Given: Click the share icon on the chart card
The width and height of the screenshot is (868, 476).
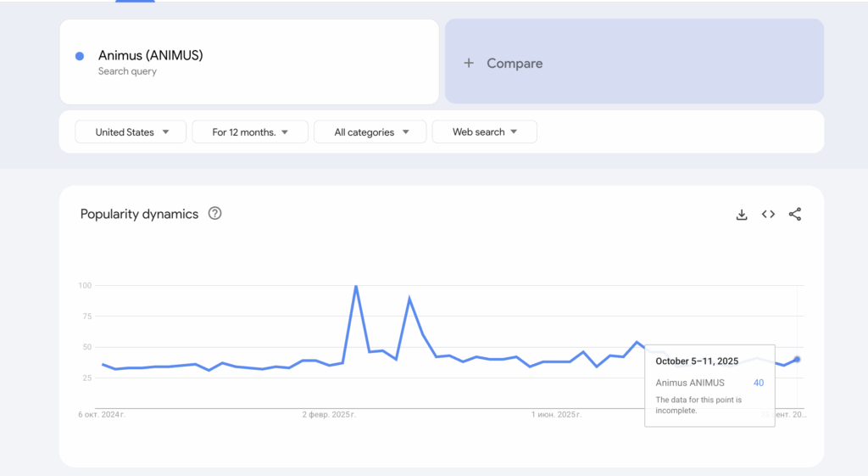Looking at the screenshot, I should (795, 215).
